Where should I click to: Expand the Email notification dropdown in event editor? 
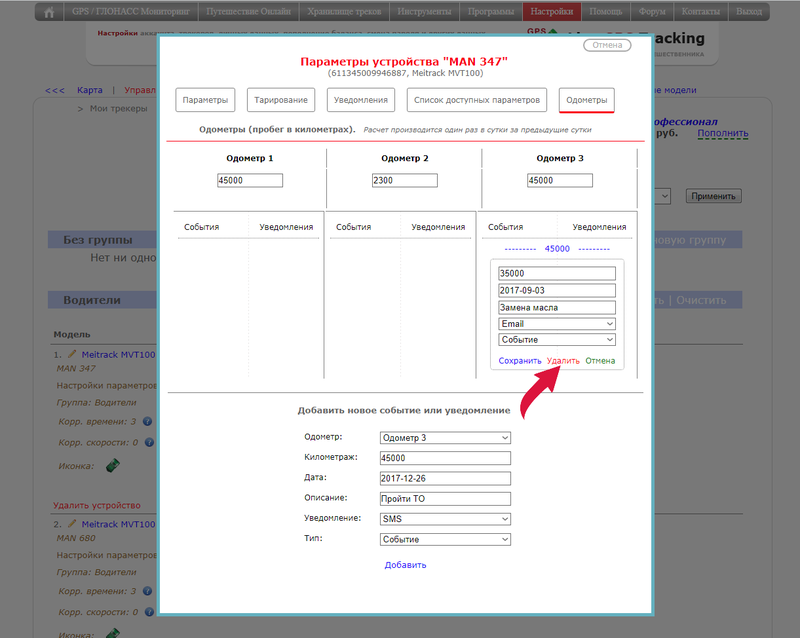[x=556, y=324]
